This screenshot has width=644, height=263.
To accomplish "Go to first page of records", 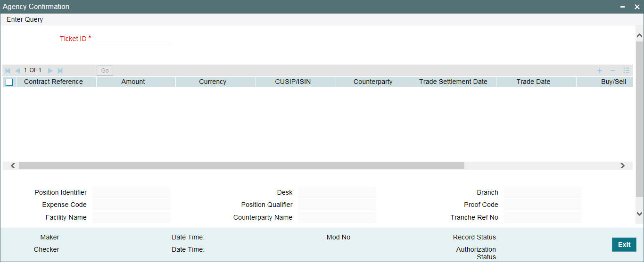I will [8, 71].
